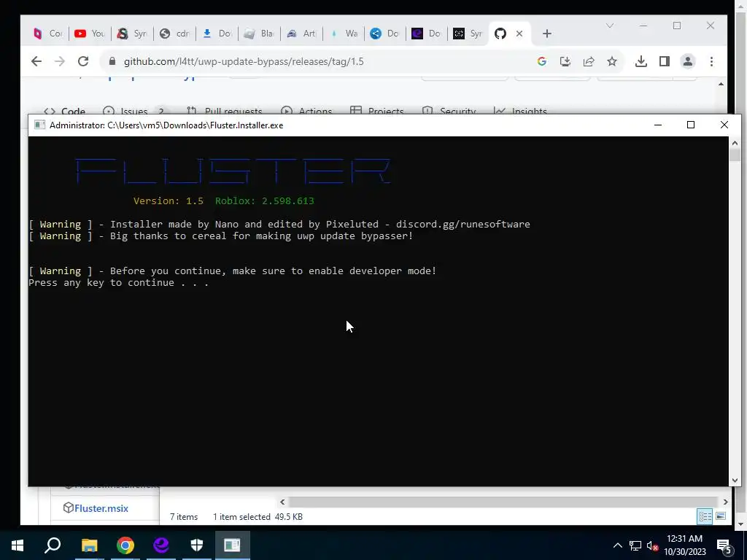Switch to the 'Wa' tab
Image resolution: width=747 pixels, height=560 pixels.
pyautogui.click(x=344, y=34)
